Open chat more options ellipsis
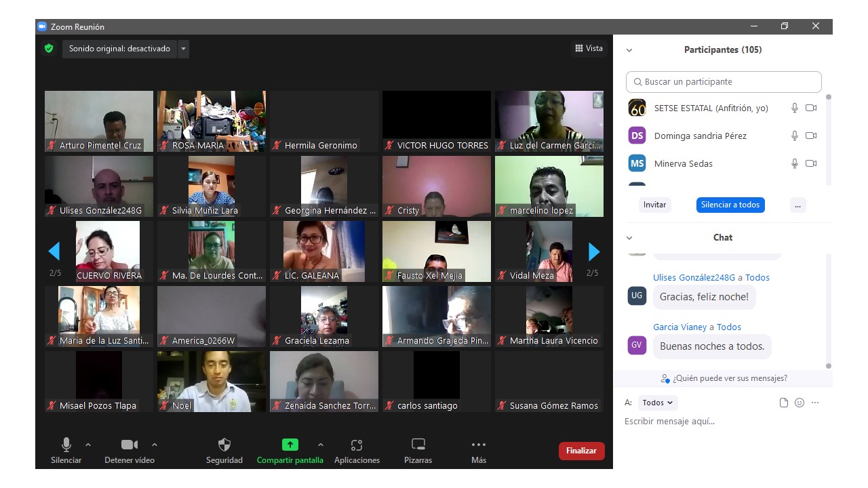This screenshot has height=488, width=868. click(x=815, y=403)
